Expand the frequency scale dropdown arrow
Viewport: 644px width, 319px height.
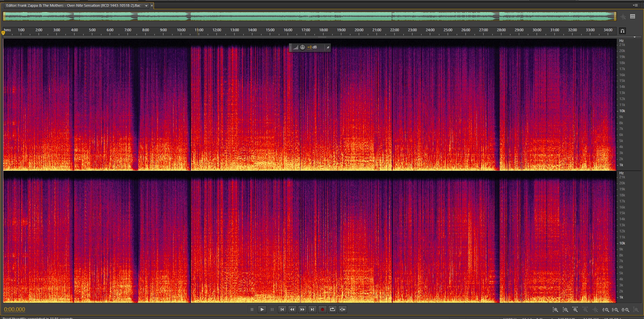[634, 37]
